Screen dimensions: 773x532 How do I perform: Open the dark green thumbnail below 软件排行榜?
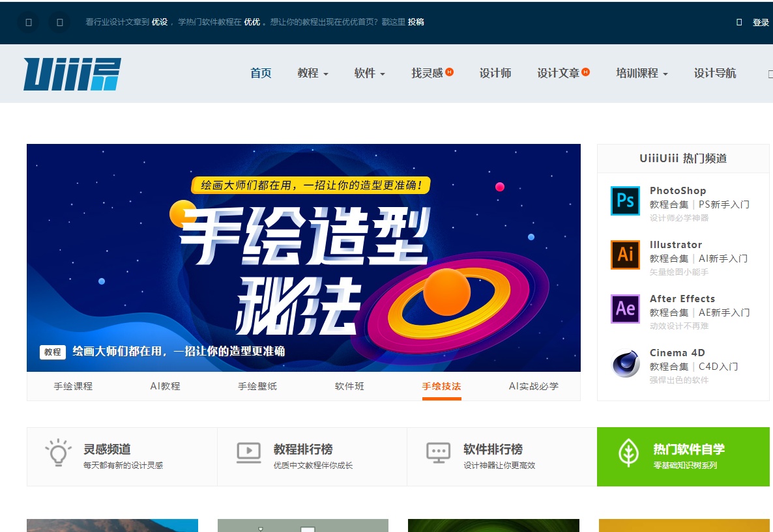[493, 525]
